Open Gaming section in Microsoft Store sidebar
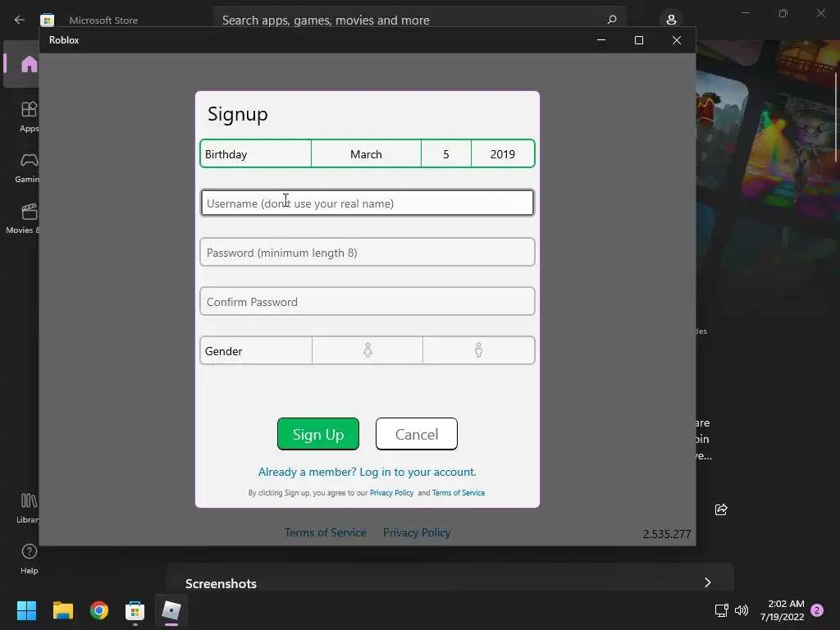This screenshot has width=840, height=630. (x=27, y=167)
